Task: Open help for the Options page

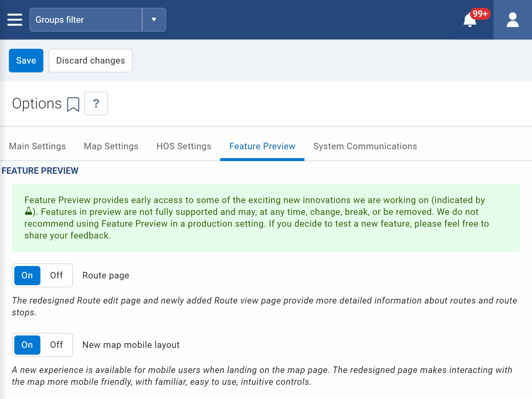Action: click(96, 103)
